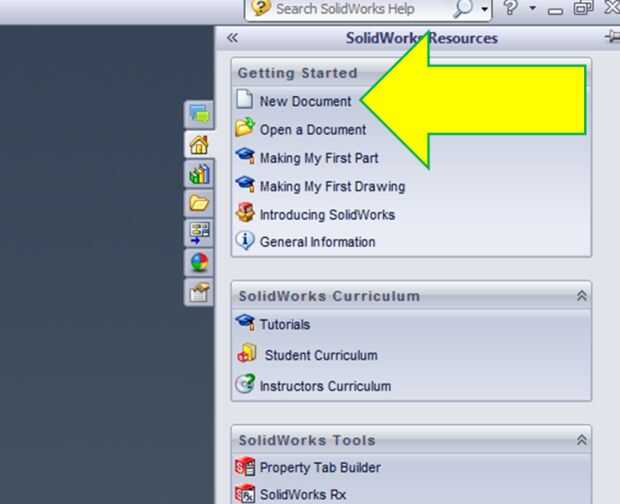Click the info icon beside General Information
The height and width of the screenshot is (504, 620).
245,240
